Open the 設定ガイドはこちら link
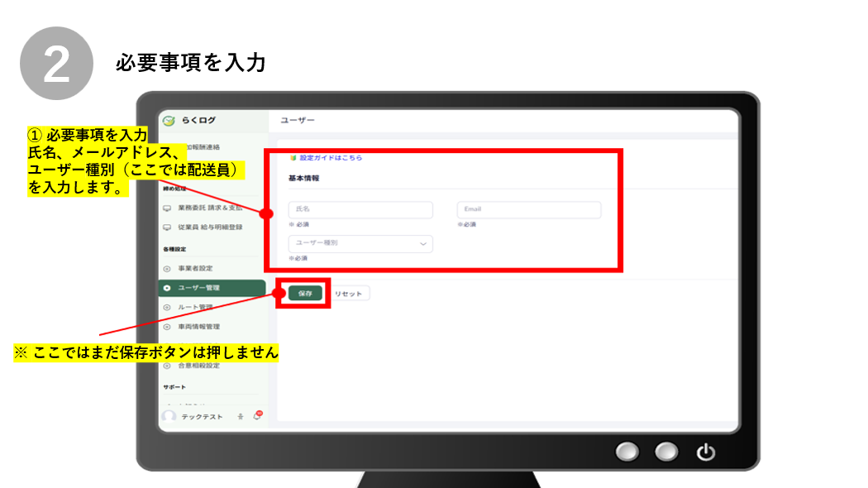 click(x=331, y=158)
